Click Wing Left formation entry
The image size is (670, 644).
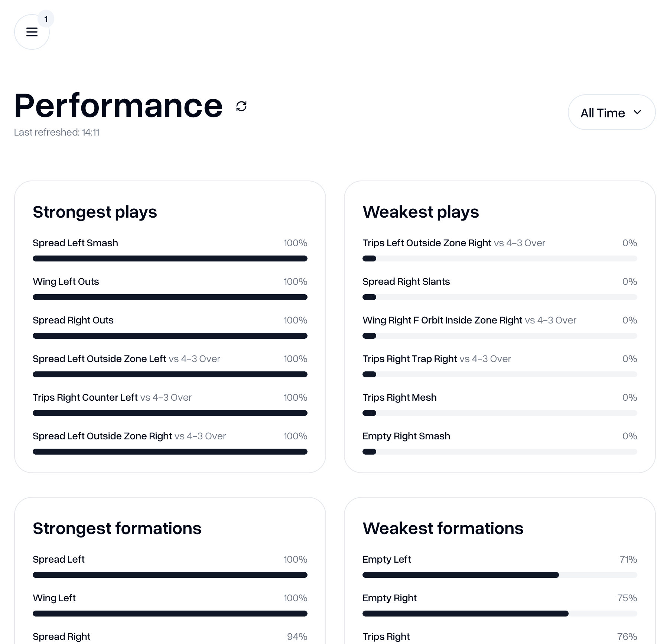tap(54, 598)
